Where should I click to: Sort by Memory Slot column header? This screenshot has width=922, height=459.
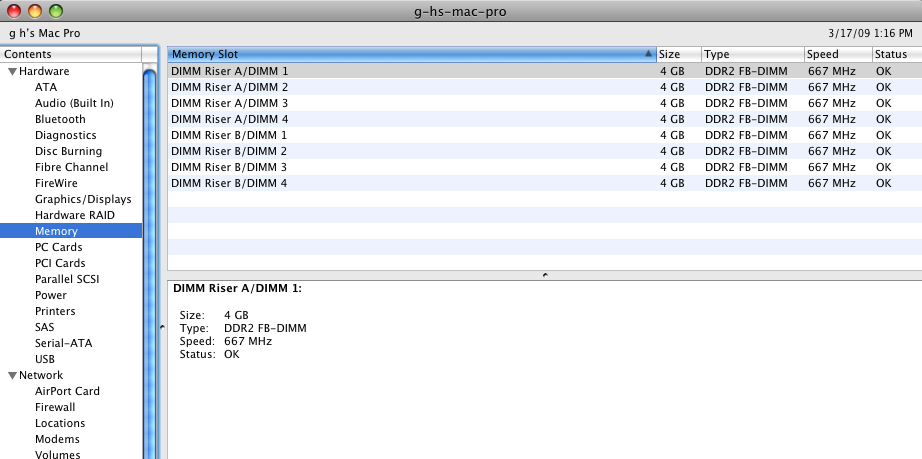point(412,54)
